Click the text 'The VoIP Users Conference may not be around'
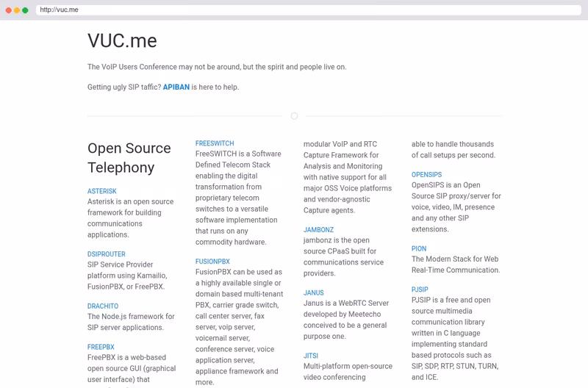This screenshot has height=388, width=588. (164, 67)
